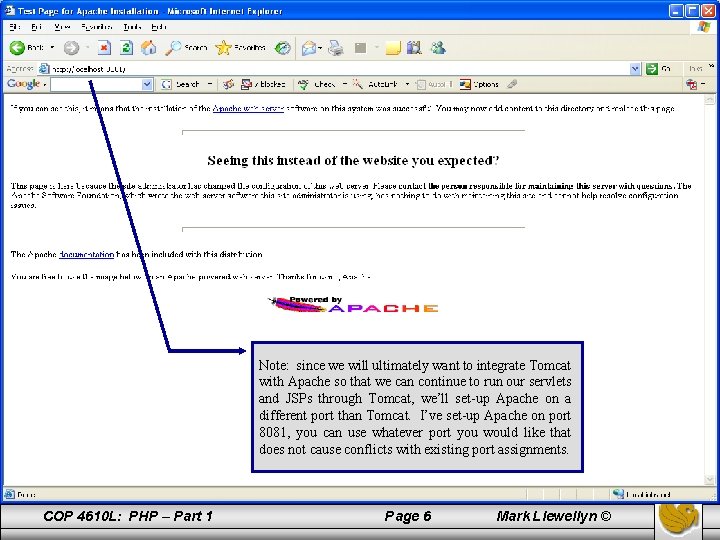Open the File menu
Viewport: 720px width, 540px height.
click(15, 27)
